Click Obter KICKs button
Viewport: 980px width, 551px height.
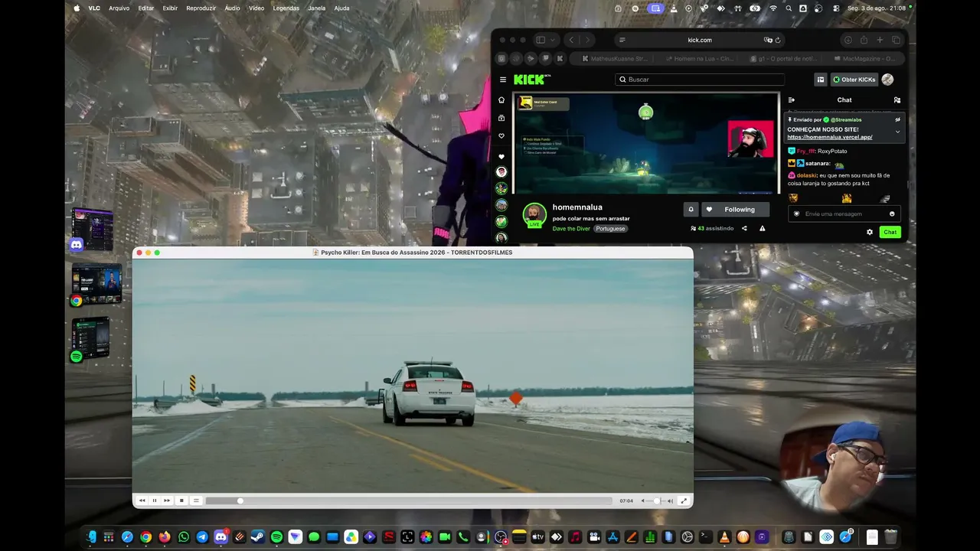pyautogui.click(x=854, y=80)
